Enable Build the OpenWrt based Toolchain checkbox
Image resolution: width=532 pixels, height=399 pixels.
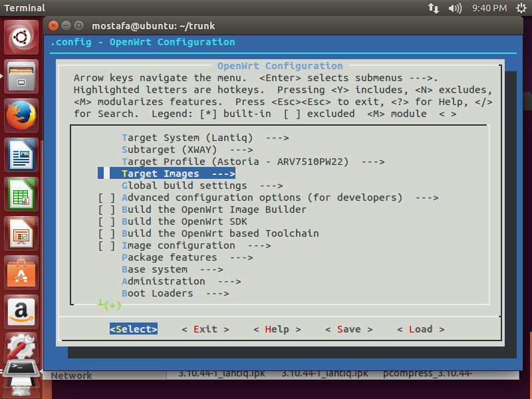[106, 233]
